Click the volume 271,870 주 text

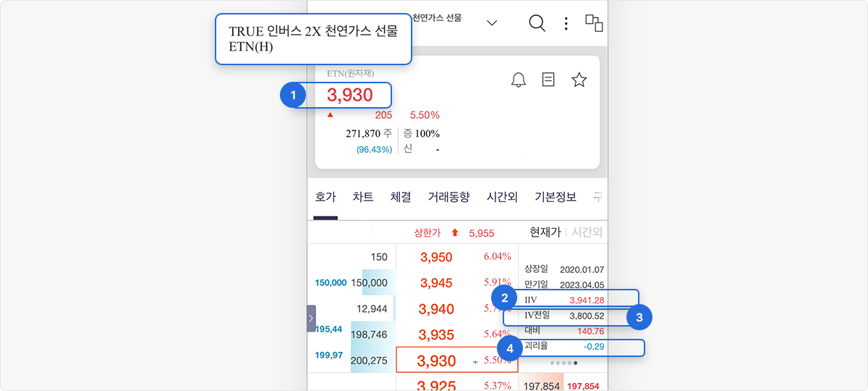369,133
